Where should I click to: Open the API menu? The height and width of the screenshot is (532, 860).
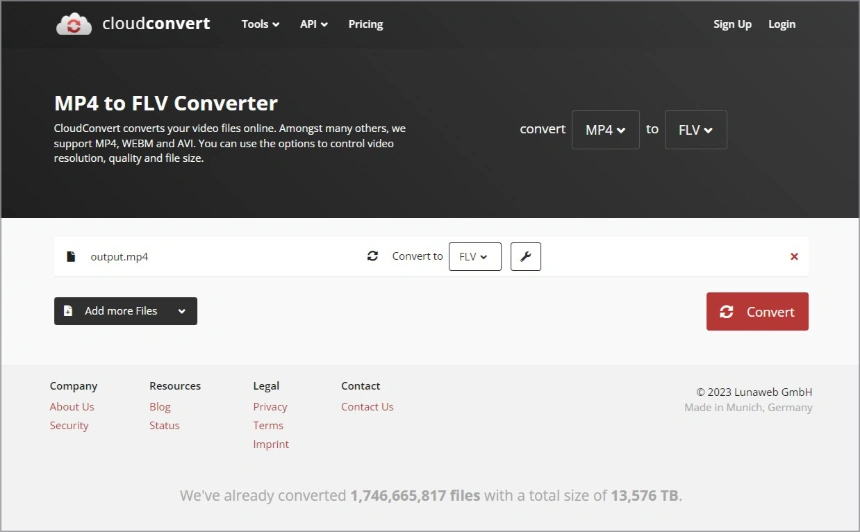[x=313, y=24]
